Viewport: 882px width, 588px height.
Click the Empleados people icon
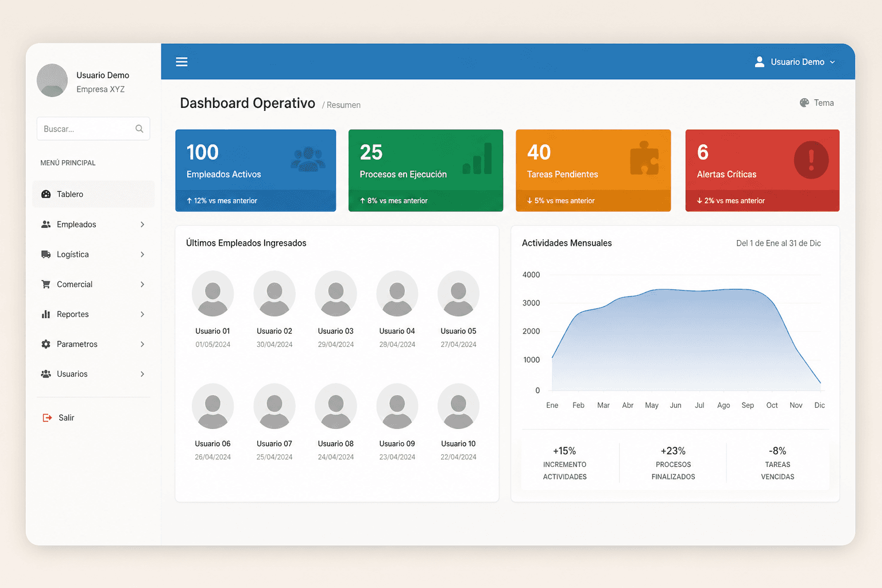[46, 225]
